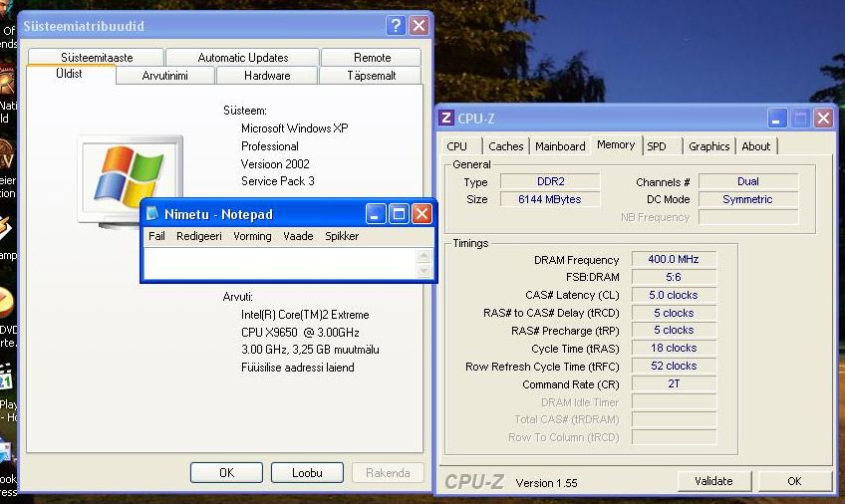Open Vorming menu in Notepad
The image size is (845, 504).
point(252,236)
